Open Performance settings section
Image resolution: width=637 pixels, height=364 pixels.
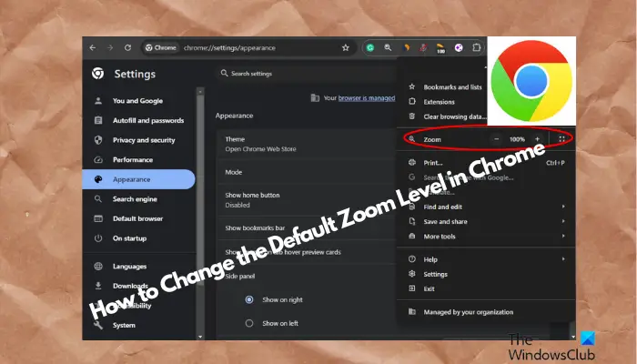coord(138,159)
